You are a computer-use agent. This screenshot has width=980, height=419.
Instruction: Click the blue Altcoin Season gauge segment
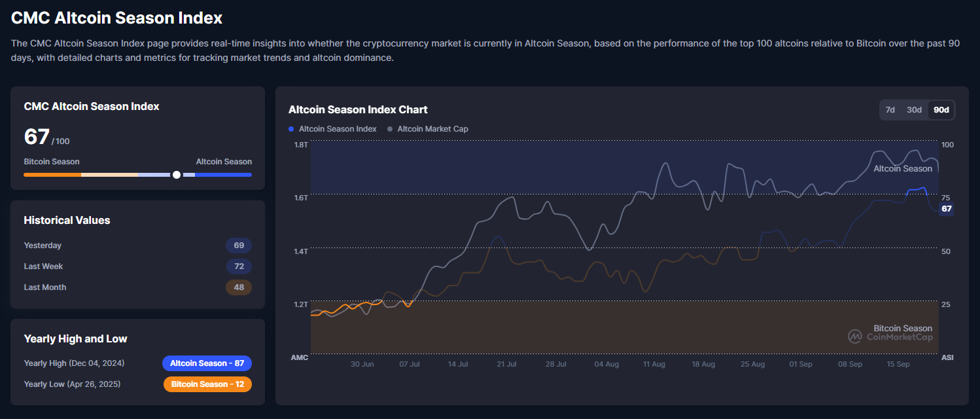pyautogui.click(x=223, y=175)
